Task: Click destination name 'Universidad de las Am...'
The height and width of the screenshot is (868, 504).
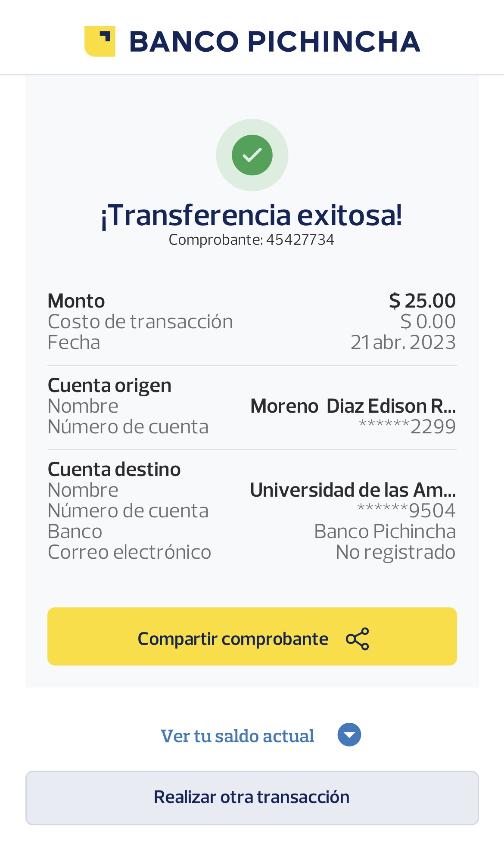Action: click(x=353, y=490)
